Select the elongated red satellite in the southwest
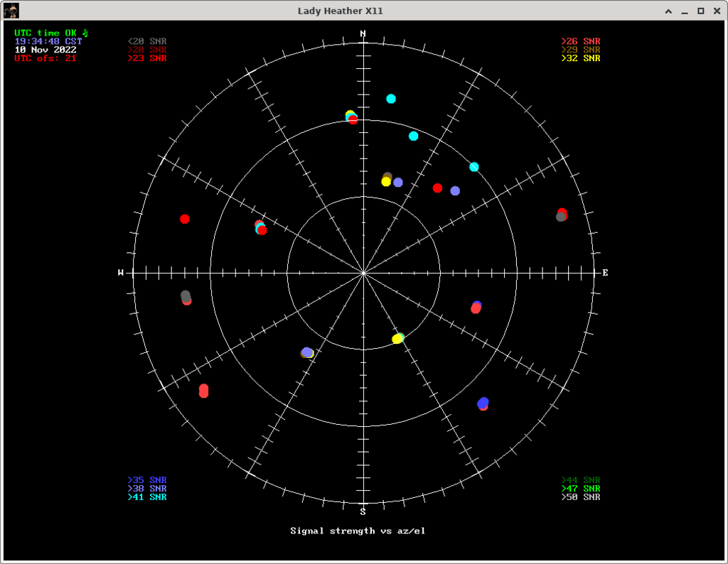 click(x=204, y=391)
